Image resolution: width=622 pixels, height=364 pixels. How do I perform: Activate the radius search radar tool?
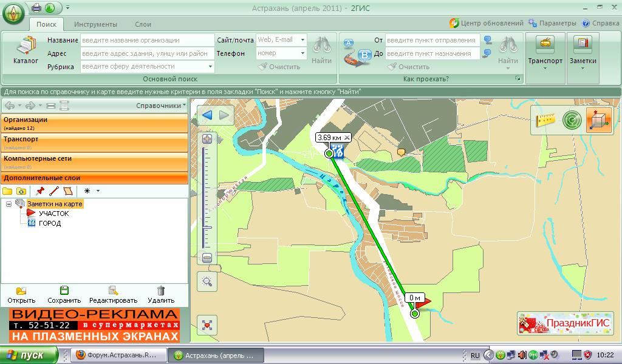pyautogui.click(x=572, y=120)
